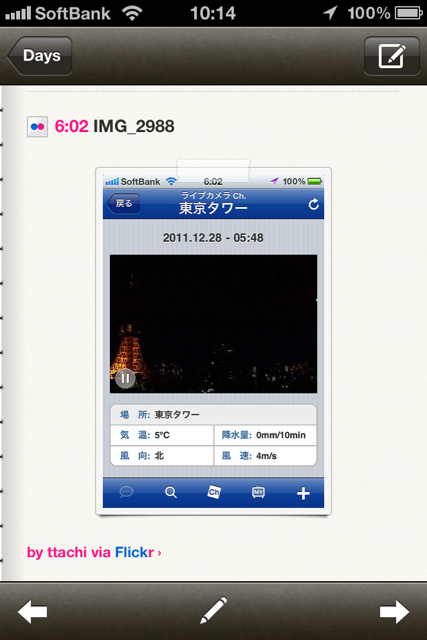Tap the speech bubble comment icon
This screenshot has height=640, width=427.
point(126,492)
